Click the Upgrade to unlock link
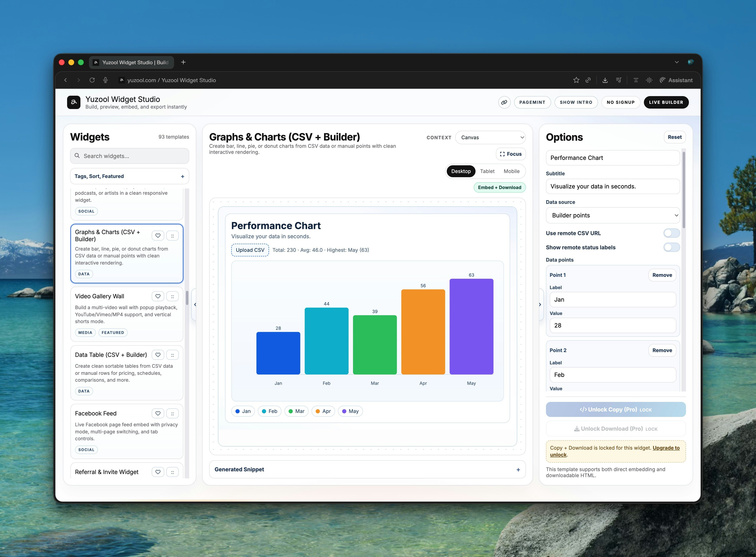The height and width of the screenshot is (557, 756). (666, 448)
